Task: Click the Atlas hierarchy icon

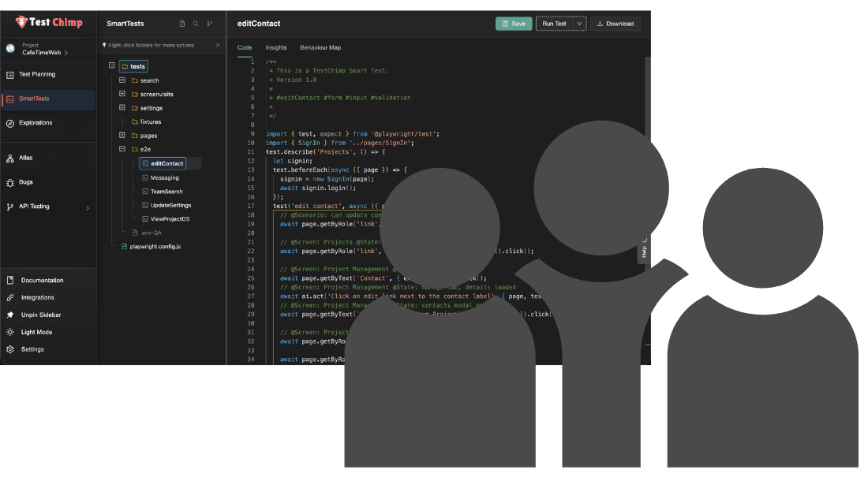Action: point(10,158)
